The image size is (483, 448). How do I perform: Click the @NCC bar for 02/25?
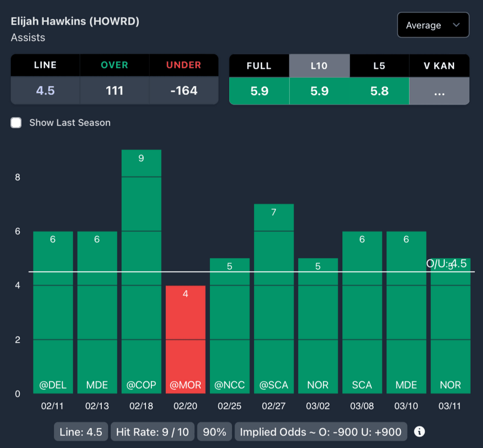pyautogui.click(x=230, y=326)
